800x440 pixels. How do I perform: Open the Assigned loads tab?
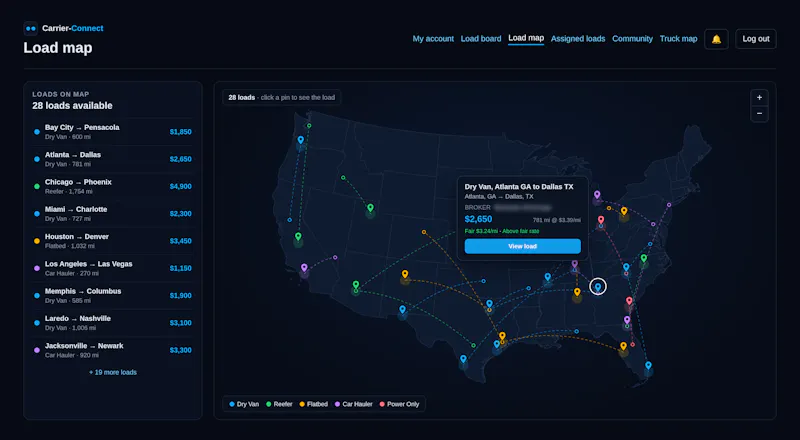[578, 39]
